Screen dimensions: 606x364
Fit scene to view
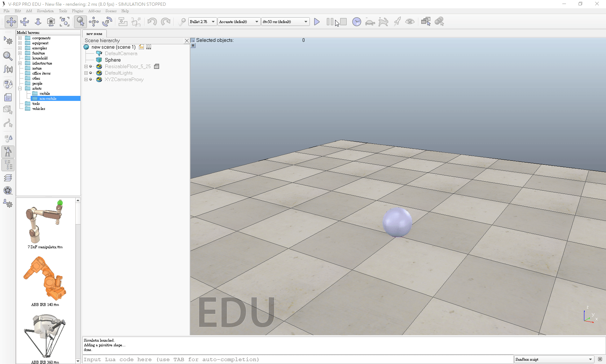tap(65, 22)
